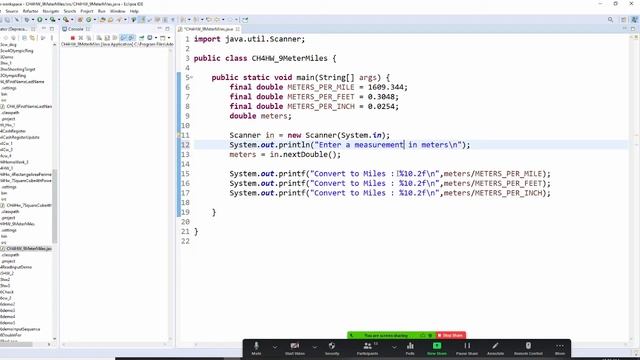
Task: Minimize the Console view
Action: pyautogui.click(x=160, y=29)
